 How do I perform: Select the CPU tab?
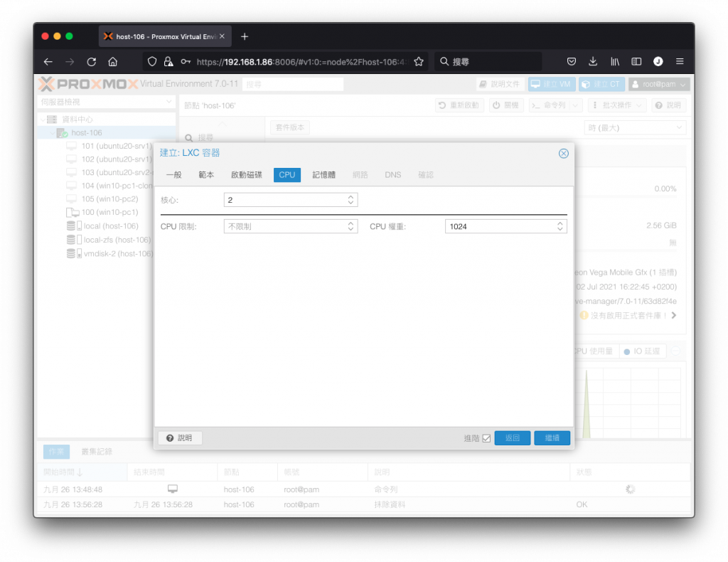287,175
